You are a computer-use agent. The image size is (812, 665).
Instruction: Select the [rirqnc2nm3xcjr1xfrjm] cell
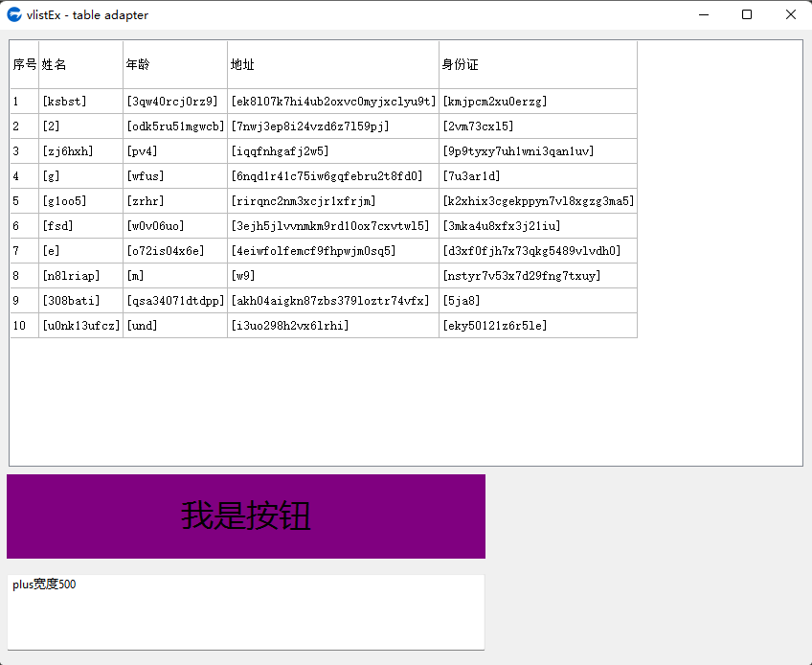coord(333,200)
